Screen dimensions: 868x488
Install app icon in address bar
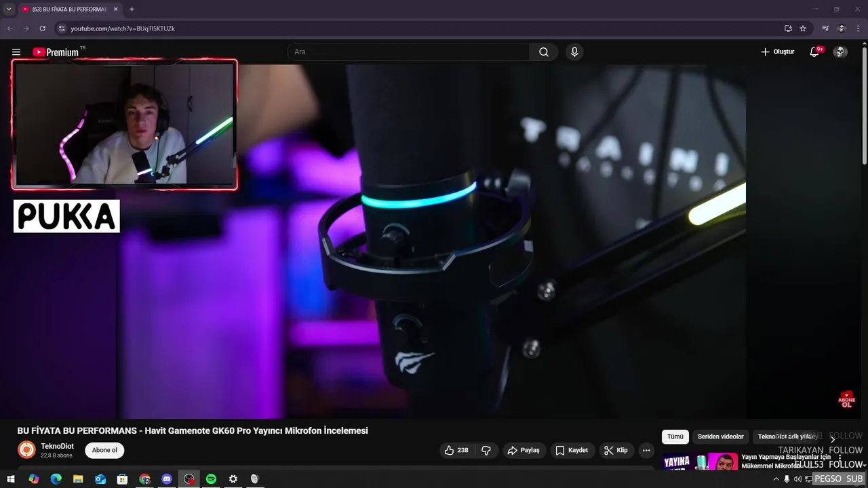[788, 28]
